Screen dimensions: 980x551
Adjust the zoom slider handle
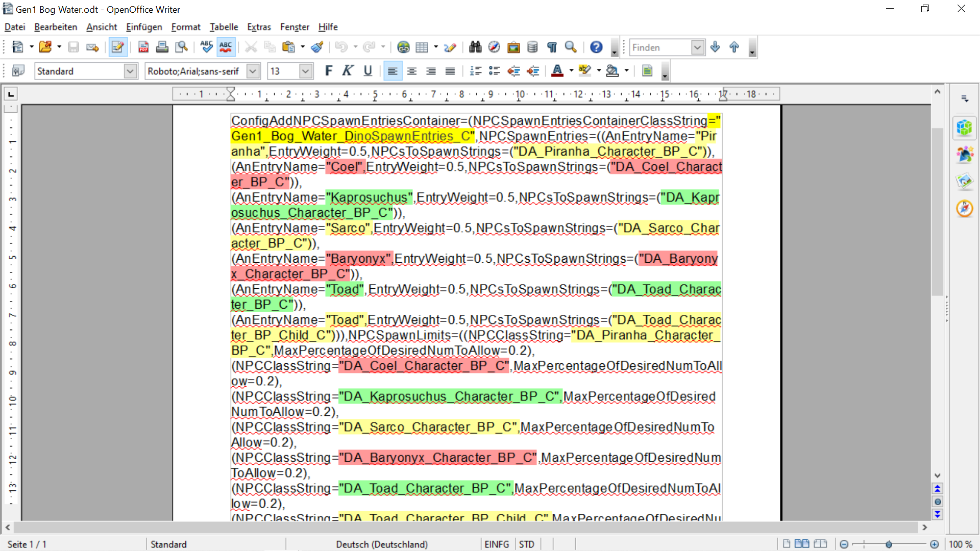pos(889,544)
